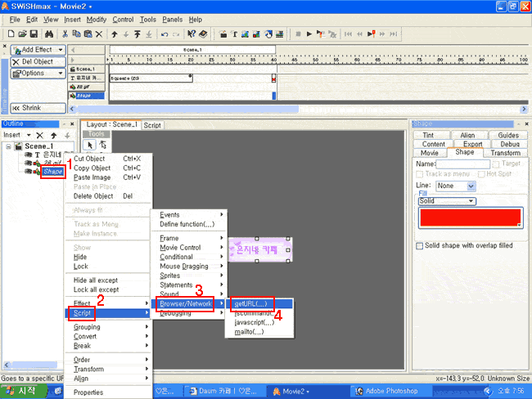Click the Scene_1 clapboard icon in Outline
This screenshot has width=532, height=399.
(x=19, y=146)
